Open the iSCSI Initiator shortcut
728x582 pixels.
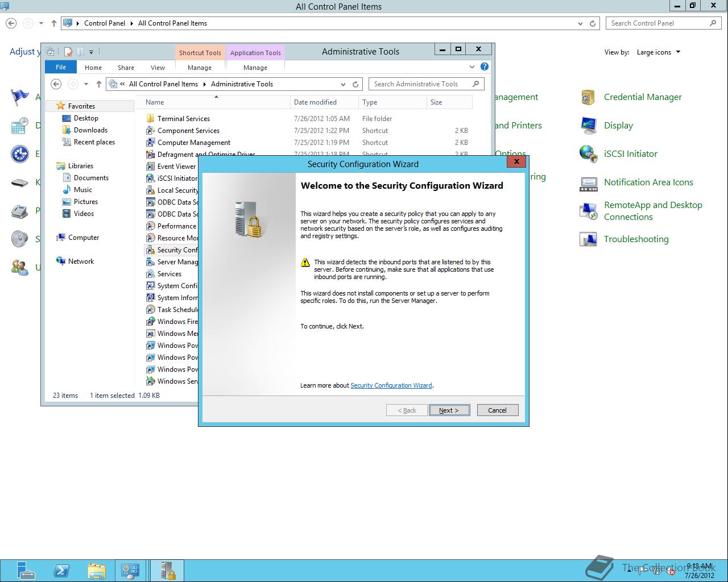[177, 178]
